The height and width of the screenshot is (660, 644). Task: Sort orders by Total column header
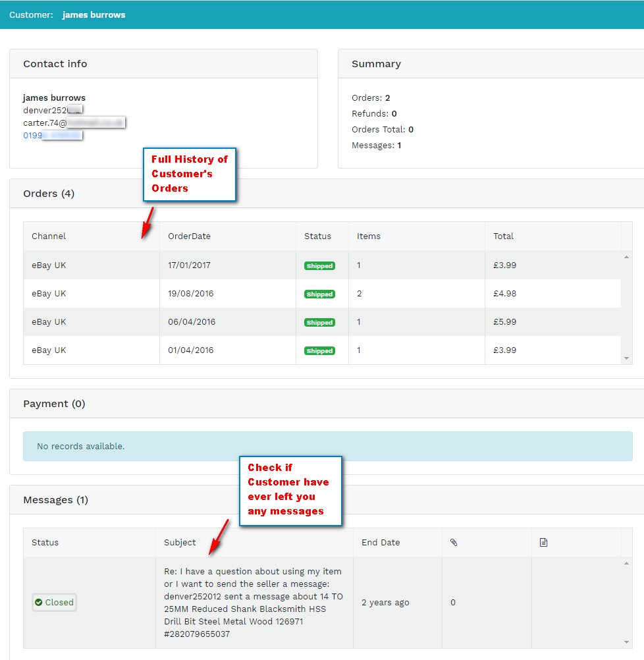503,236
